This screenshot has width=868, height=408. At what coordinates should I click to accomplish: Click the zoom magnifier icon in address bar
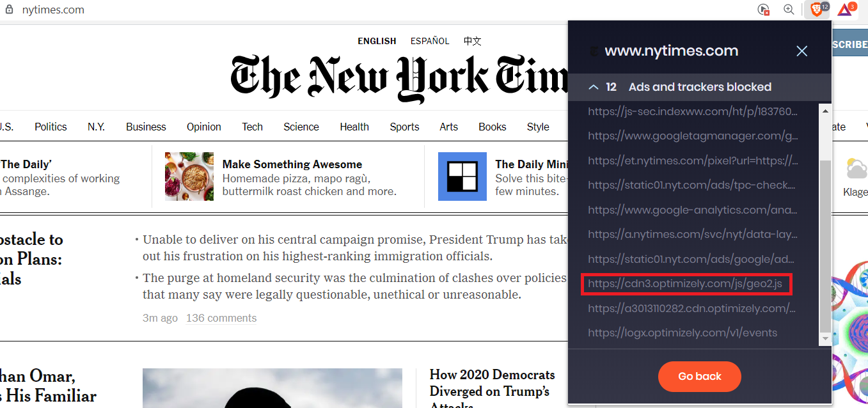789,10
